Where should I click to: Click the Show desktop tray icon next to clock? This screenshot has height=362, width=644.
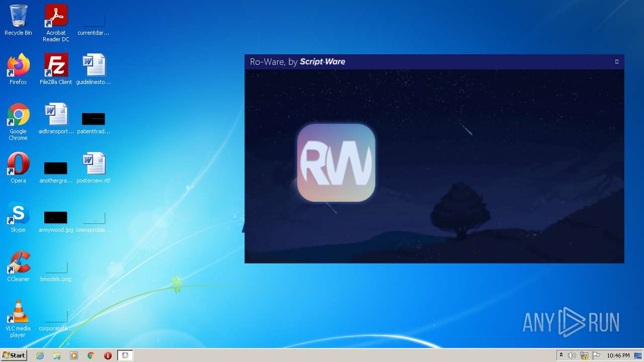tap(638, 355)
